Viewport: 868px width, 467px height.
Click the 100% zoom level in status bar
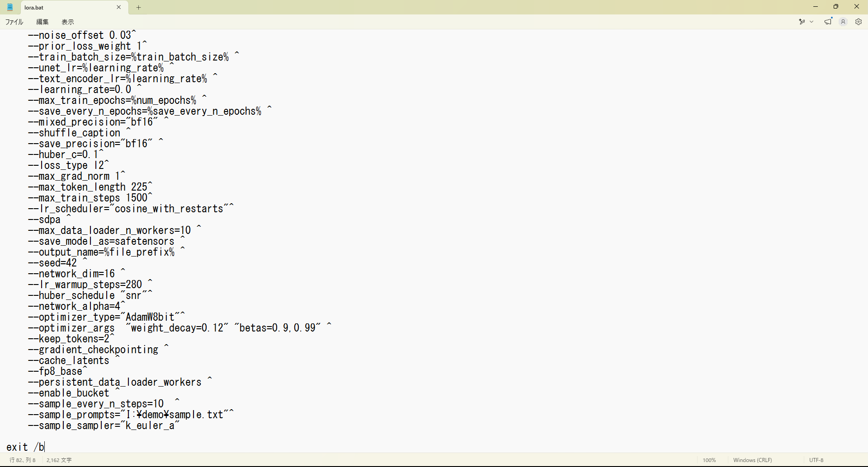(x=709, y=460)
